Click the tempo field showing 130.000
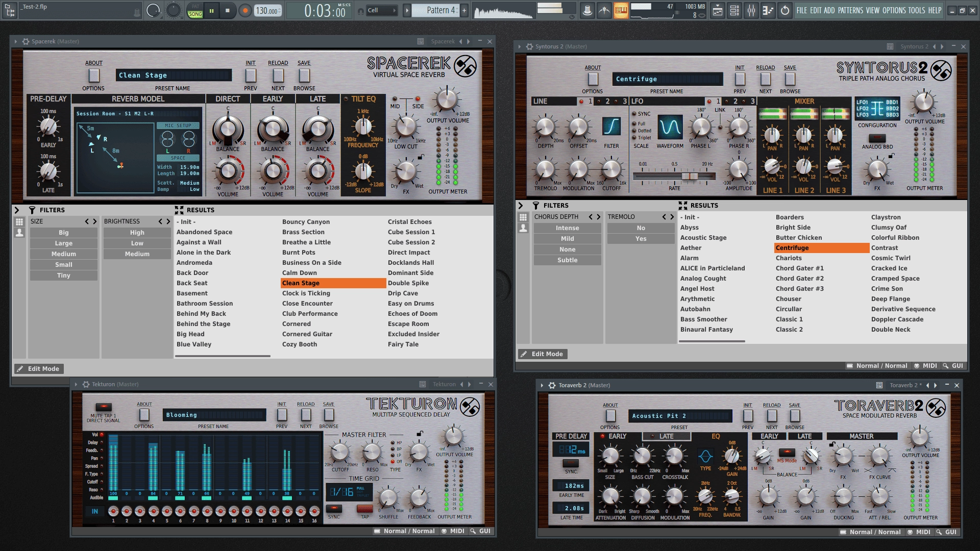Screen dimensions: 980x551 (267, 11)
